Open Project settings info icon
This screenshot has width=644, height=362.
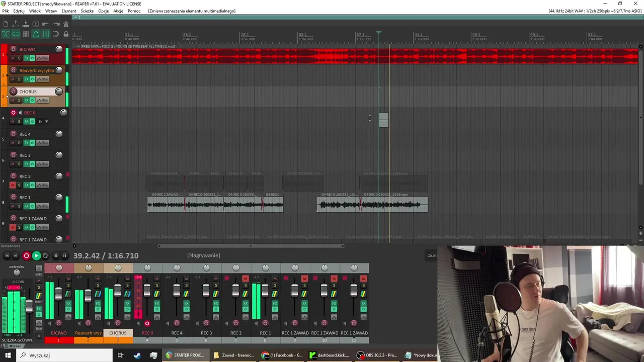pyautogui.click(x=36, y=24)
